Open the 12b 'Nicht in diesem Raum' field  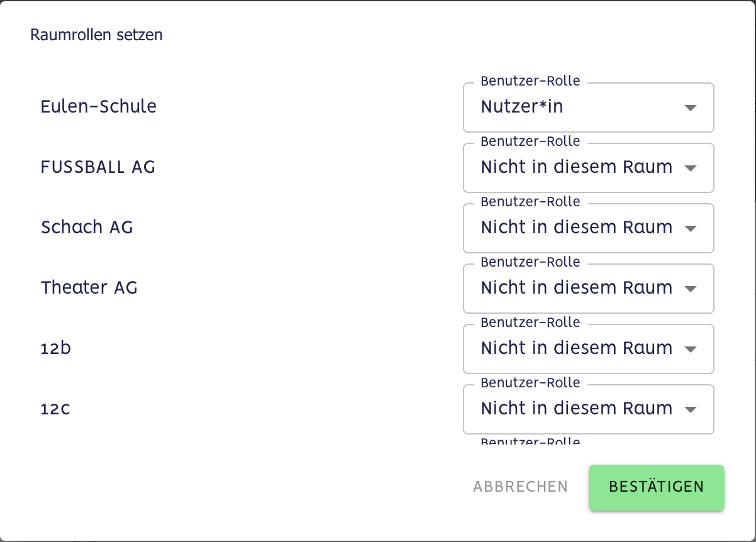pyautogui.click(x=575, y=349)
